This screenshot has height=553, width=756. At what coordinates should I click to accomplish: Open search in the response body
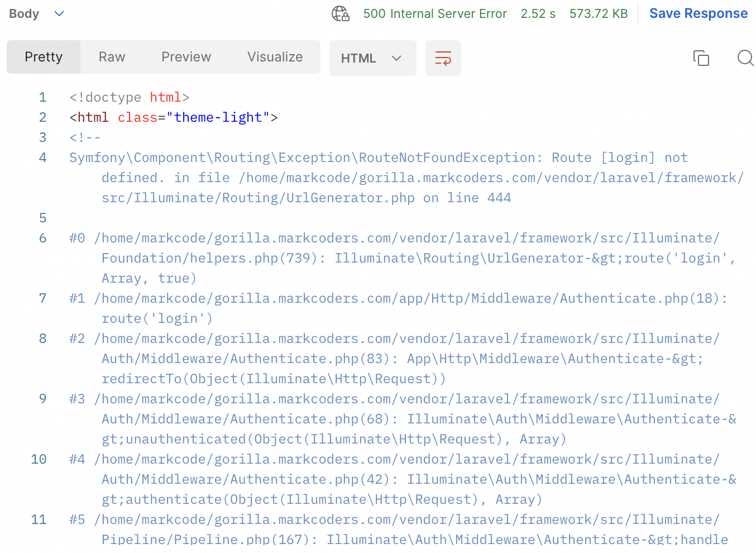(x=745, y=58)
